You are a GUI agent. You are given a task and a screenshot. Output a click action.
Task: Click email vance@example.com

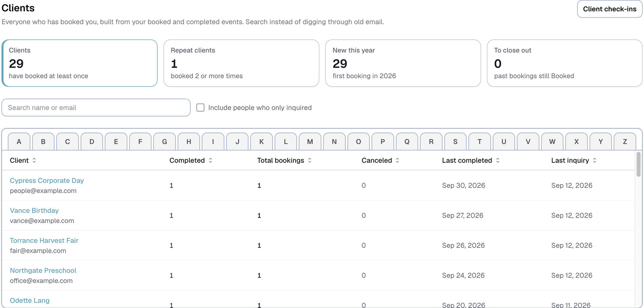(42, 221)
